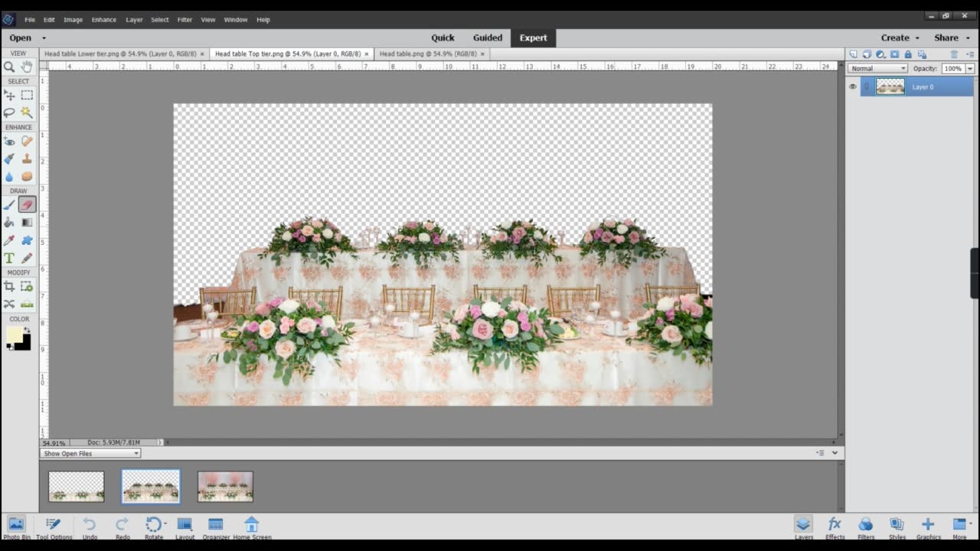Select the Custom Shape tool

click(27, 240)
